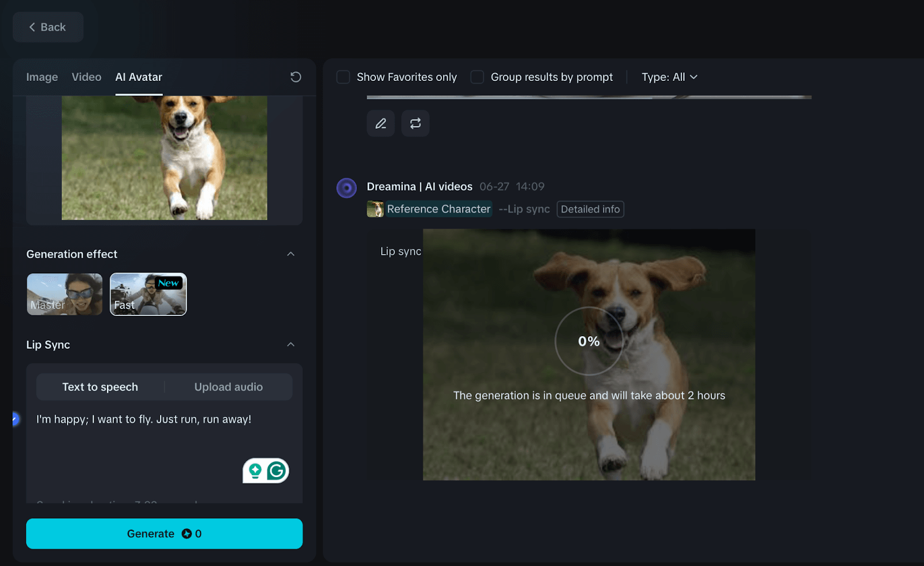924x566 pixels.
Task: Collapse the Lip Sync section
Action: (x=291, y=345)
